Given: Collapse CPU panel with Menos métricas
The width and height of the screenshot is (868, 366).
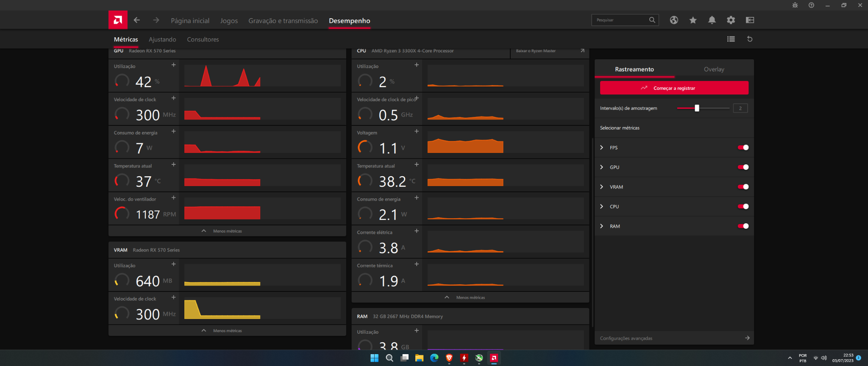Looking at the screenshot, I should tap(470, 297).
